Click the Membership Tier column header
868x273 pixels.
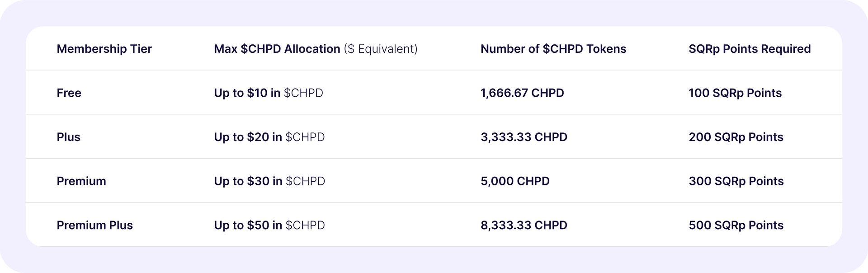(x=104, y=49)
